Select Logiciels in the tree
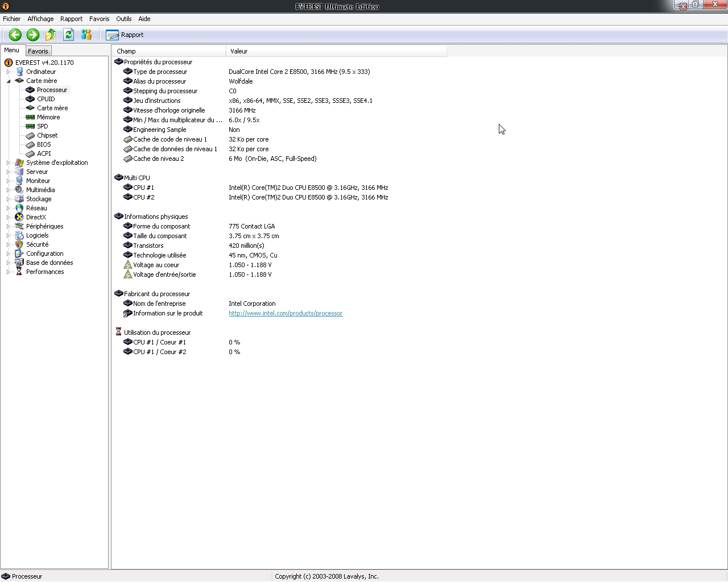Viewport: 728px width, 582px height. pos(38,235)
